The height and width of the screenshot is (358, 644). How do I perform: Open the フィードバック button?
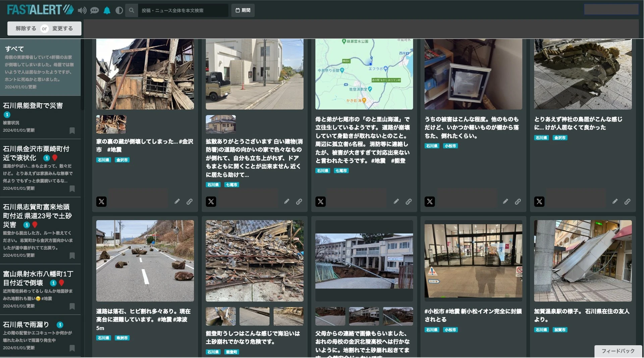pos(618,351)
